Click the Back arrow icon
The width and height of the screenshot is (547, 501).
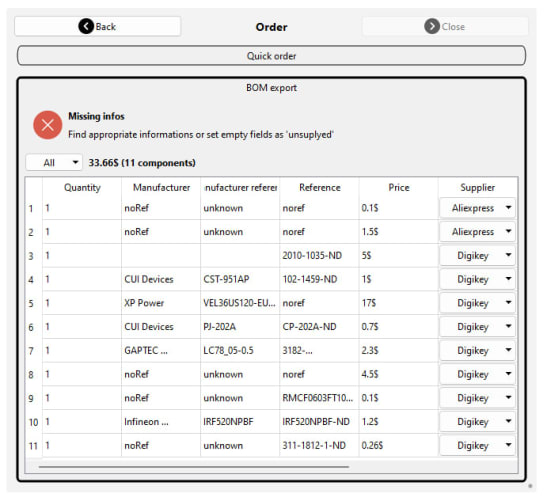(x=86, y=26)
